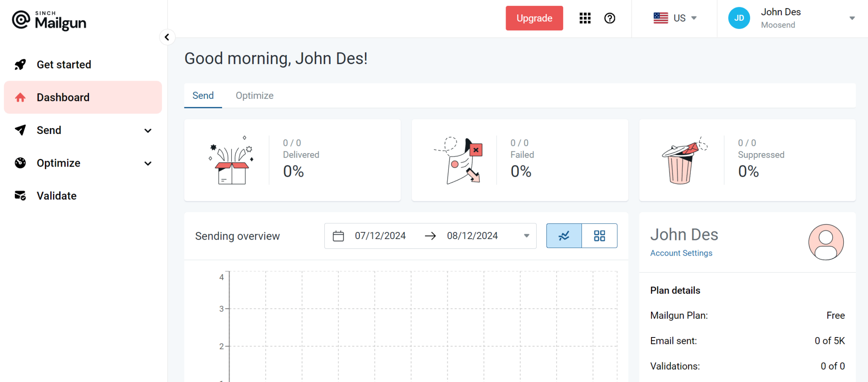The image size is (868, 382).
Task: Click the Mailgun logo
Action: coord(49,20)
